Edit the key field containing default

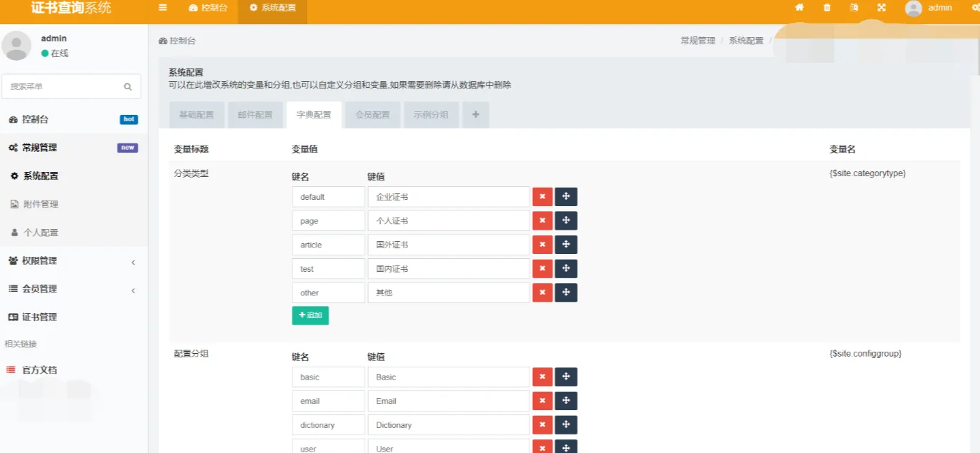(329, 197)
